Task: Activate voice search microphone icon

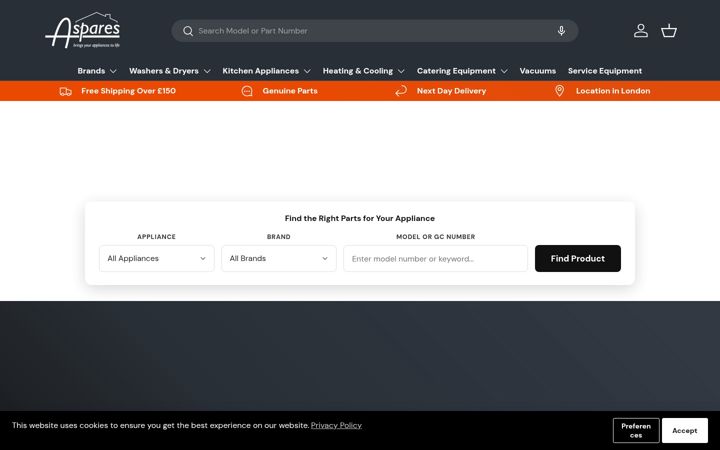Action: point(561,31)
